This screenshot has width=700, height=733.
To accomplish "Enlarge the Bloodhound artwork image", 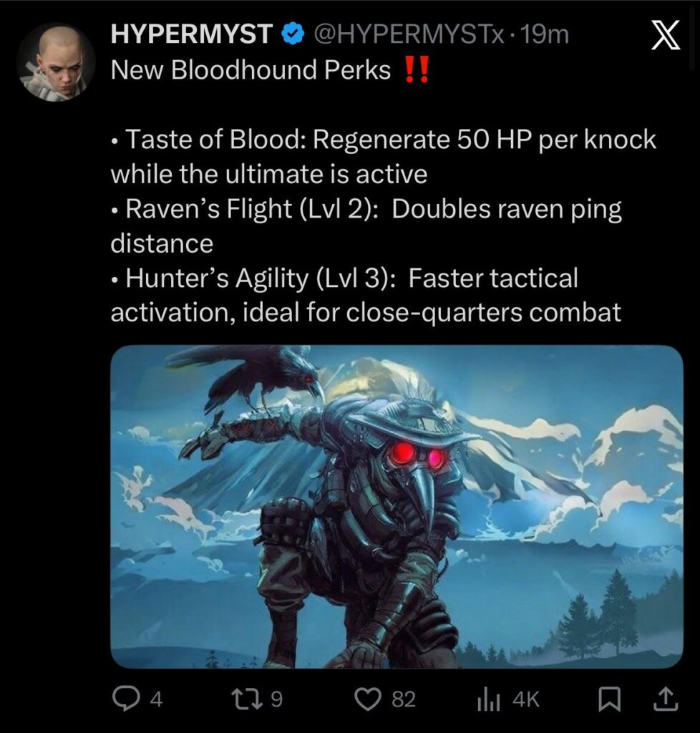I will [397, 507].
